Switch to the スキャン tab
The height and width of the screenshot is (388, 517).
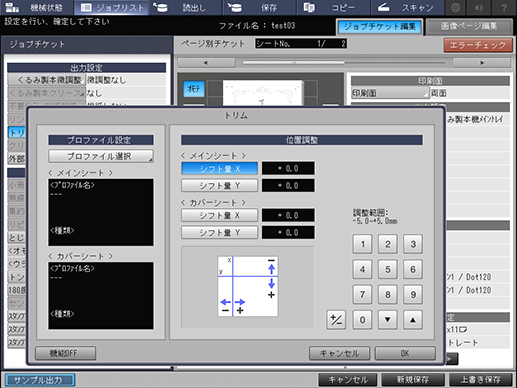click(x=407, y=7)
